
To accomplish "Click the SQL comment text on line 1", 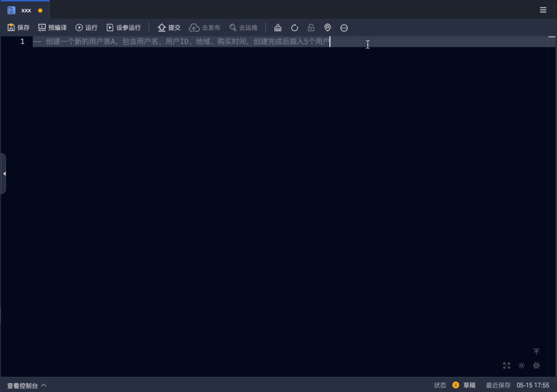I will 181,41.
